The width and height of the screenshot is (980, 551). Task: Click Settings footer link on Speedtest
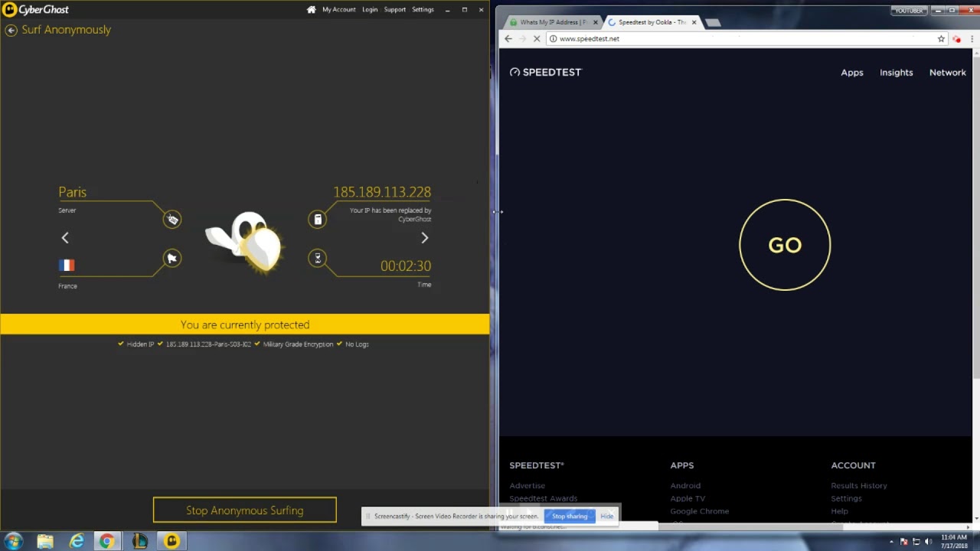[x=847, y=498]
